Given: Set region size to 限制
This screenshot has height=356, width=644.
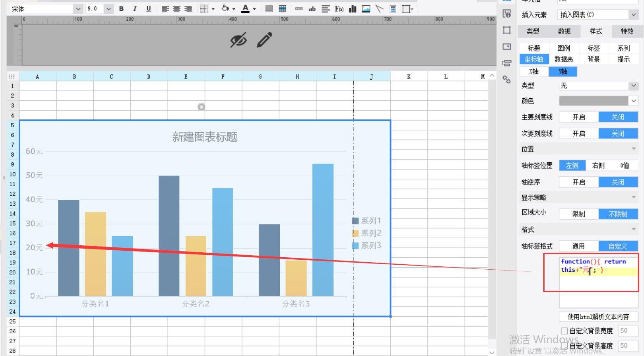Looking at the screenshot, I should pyautogui.click(x=579, y=214).
